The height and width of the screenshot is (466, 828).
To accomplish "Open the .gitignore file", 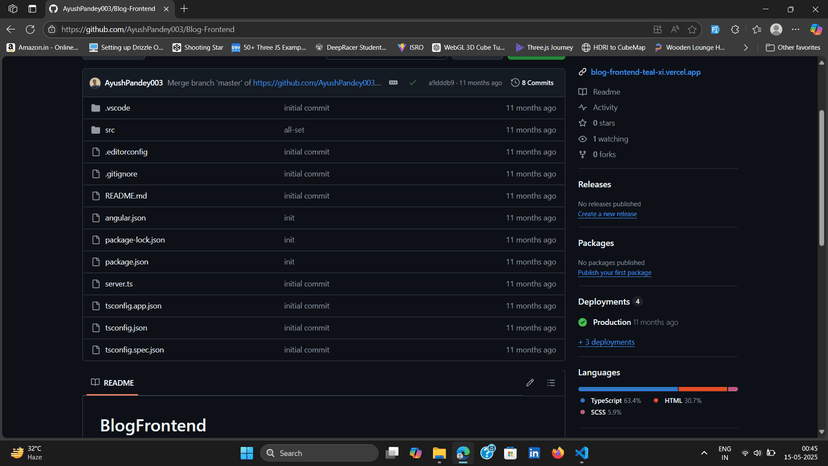I will [x=121, y=174].
